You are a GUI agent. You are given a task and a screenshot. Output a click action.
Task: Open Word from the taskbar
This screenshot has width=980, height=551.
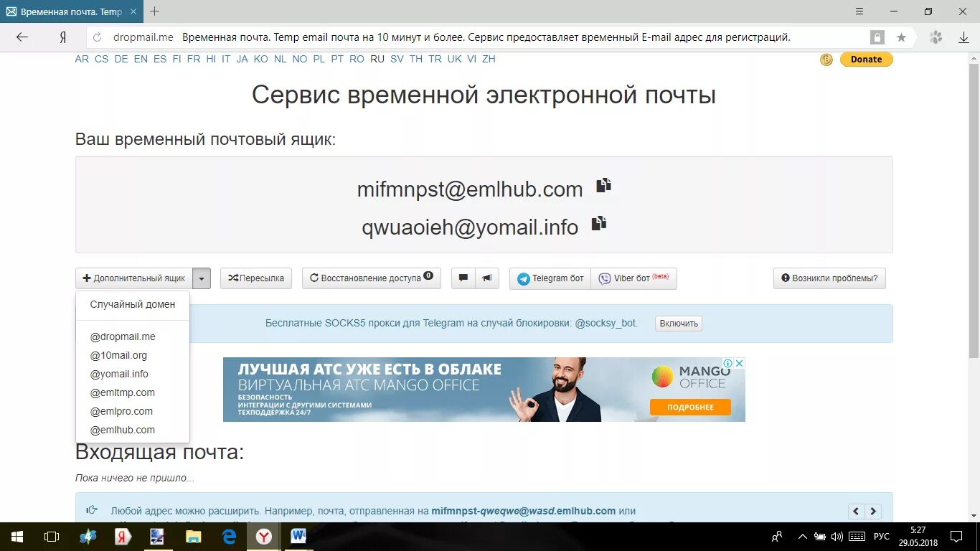pyautogui.click(x=298, y=537)
